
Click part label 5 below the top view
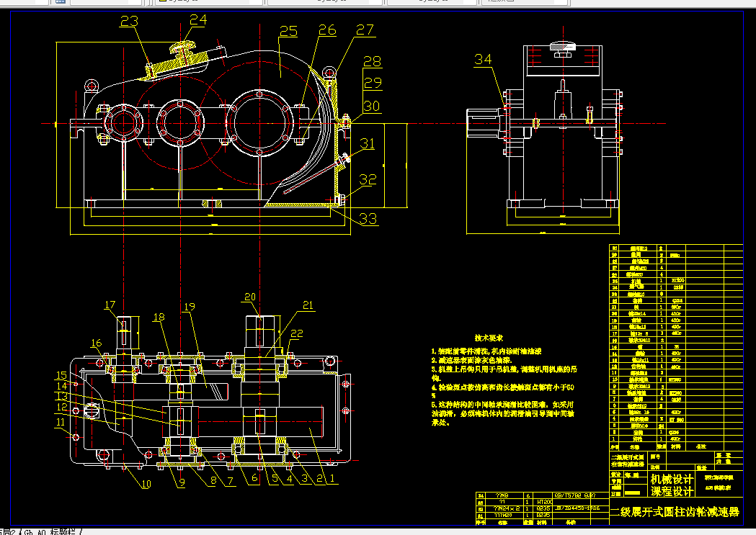click(x=275, y=478)
